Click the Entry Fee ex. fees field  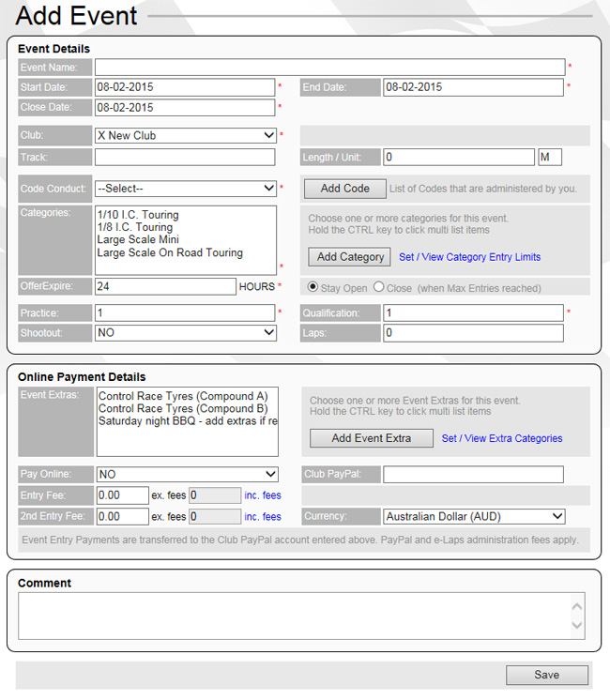tap(122, 495)
